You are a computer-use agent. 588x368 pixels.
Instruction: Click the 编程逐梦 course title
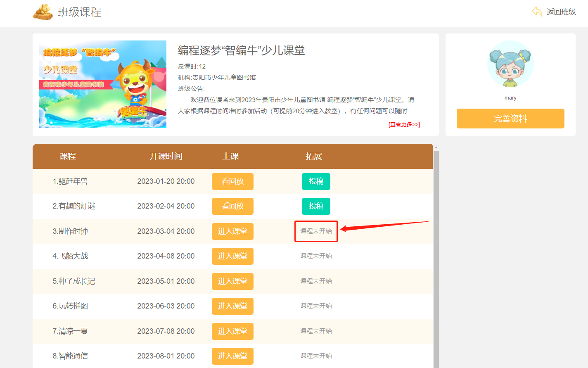click(241, 50)
